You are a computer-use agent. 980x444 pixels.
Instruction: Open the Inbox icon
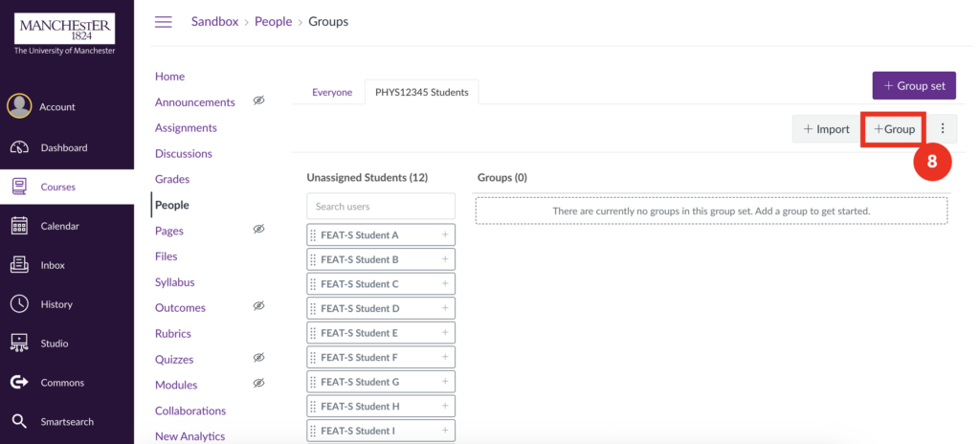tap(19, 265)
